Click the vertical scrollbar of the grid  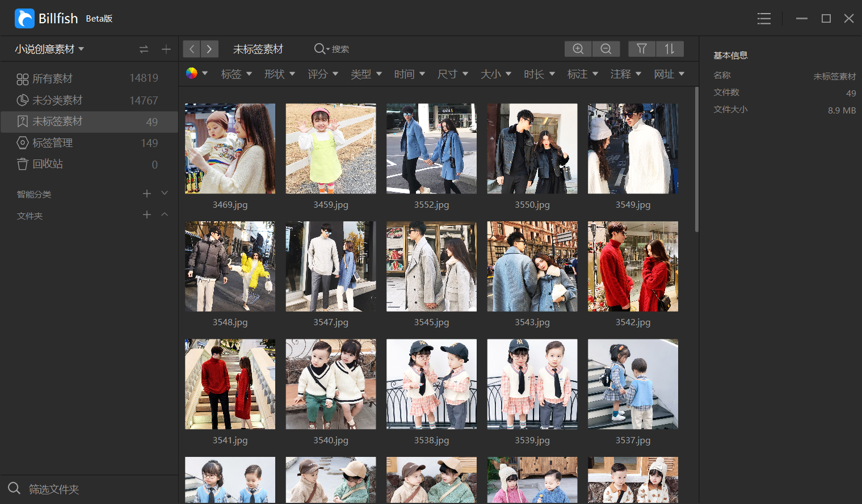coord(696,159)
